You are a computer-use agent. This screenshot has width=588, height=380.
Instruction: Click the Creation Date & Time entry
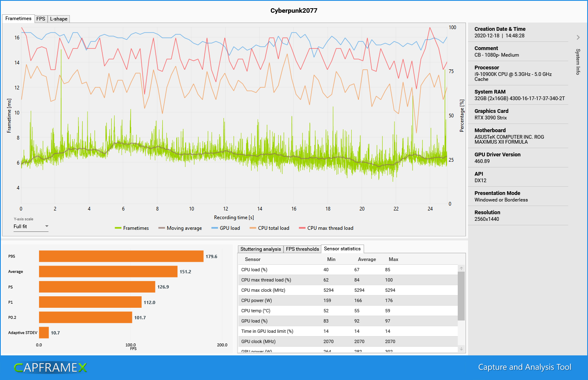(x=518, y=32)
